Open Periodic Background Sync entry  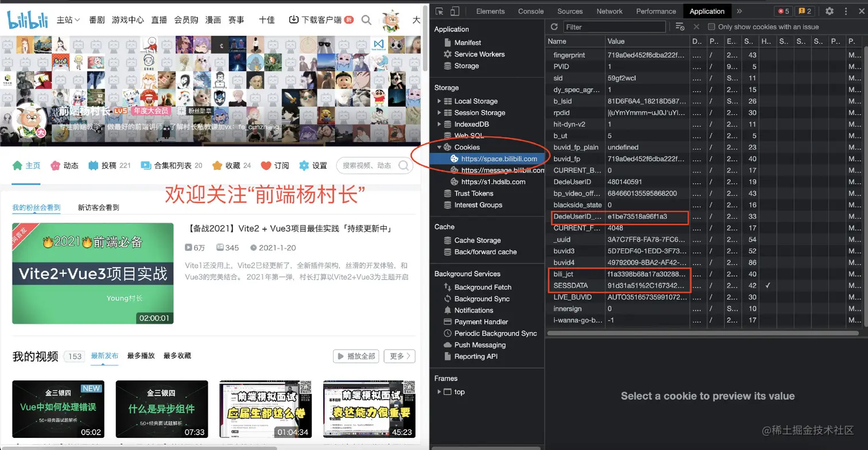[x=495, y=333]
